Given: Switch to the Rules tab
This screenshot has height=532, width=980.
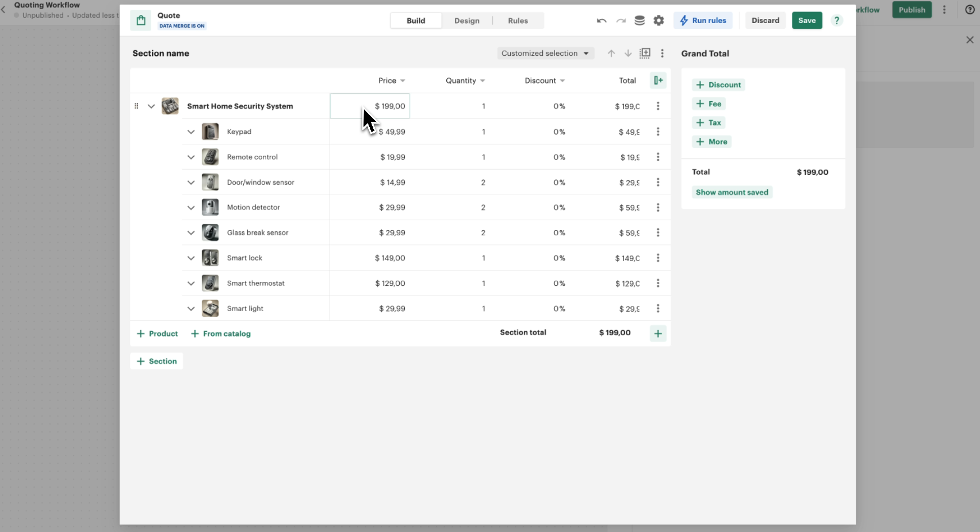Looking at the screenshot, I should [x=517, y=21].
